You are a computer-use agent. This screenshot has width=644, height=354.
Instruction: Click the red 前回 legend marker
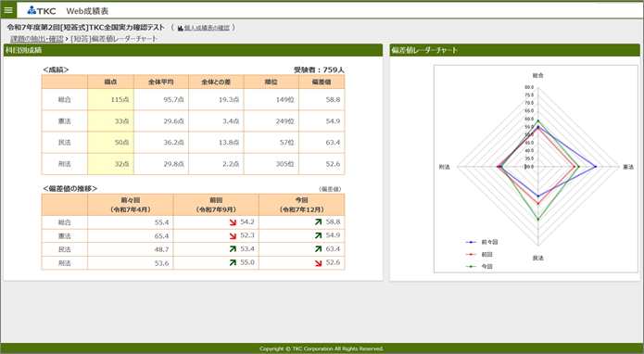click(471, 255)
